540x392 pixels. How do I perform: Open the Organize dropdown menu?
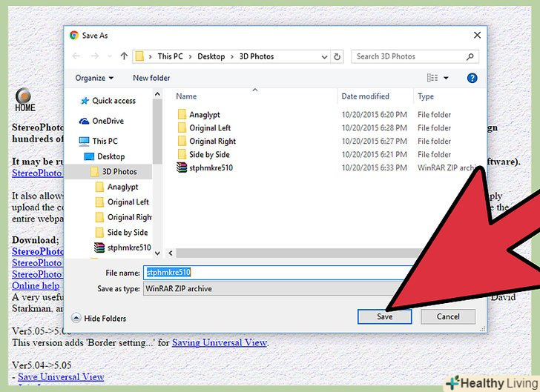(x=94, y=78)
